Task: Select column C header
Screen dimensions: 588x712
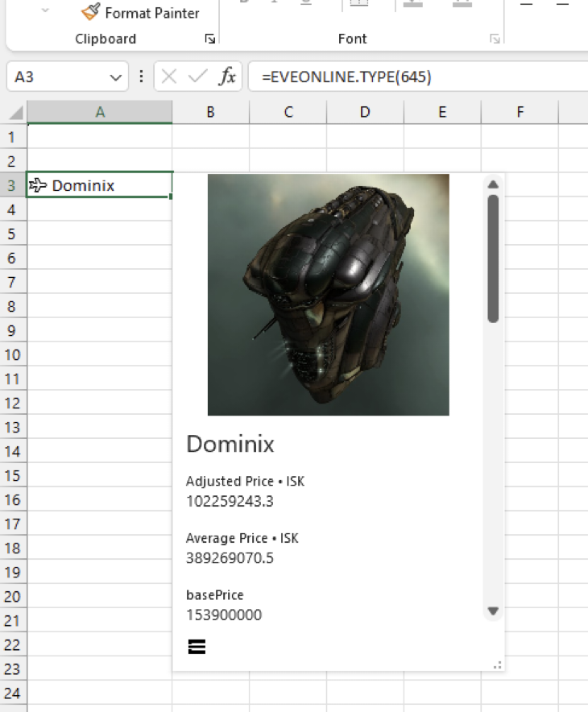Action: tap(288, 112)
